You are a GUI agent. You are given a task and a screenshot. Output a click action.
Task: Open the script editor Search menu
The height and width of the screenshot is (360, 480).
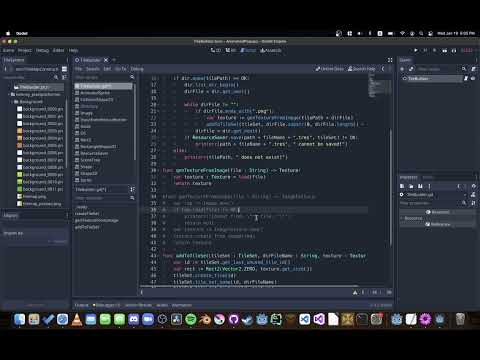click(x=93, y=69)
